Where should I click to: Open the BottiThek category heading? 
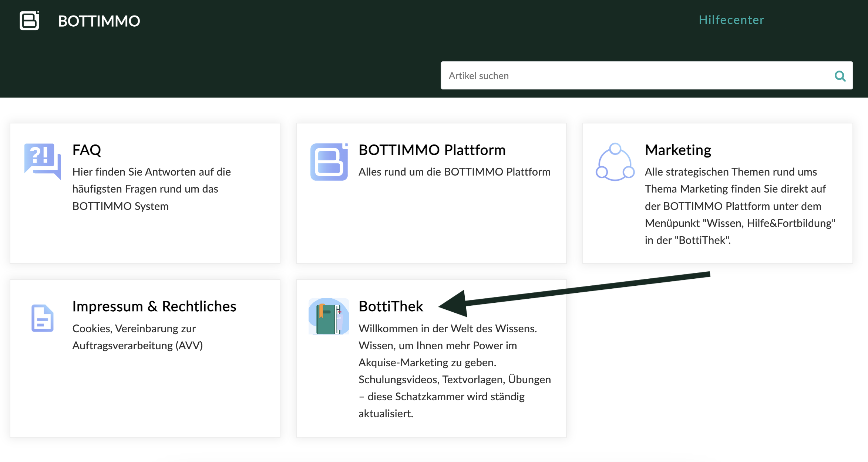coord(391,306)
